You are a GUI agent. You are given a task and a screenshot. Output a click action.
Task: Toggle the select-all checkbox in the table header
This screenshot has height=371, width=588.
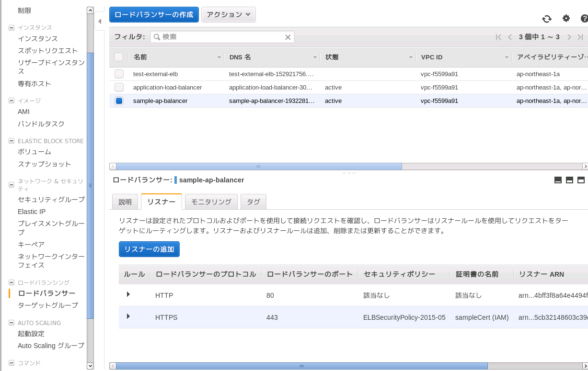click(x=119, y=57)
